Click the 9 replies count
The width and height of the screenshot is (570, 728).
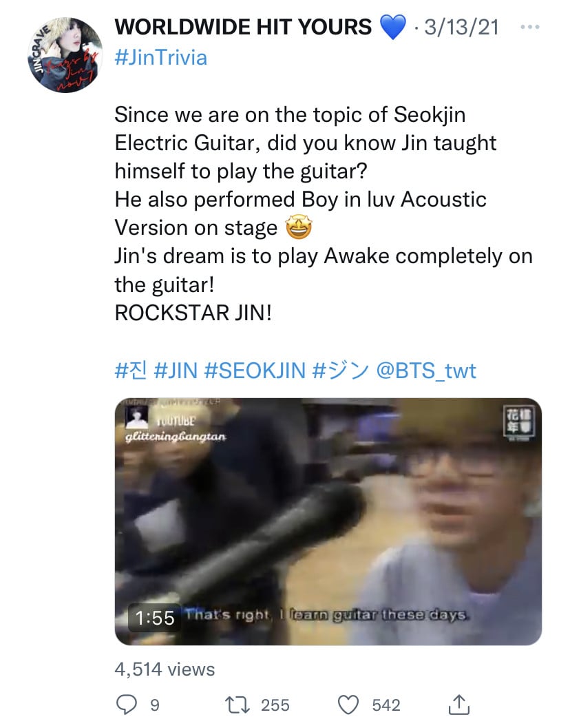pyautogui.click(x=155, y=705)
